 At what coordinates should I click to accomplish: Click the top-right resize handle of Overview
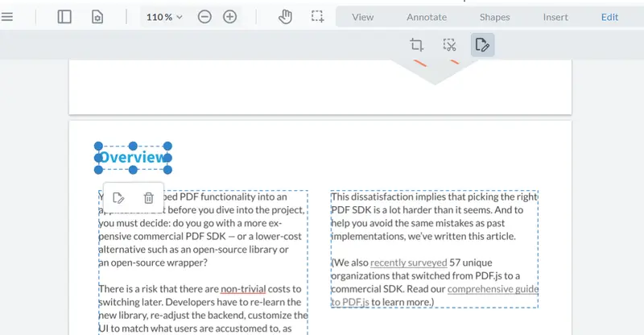tap(167, 146)
